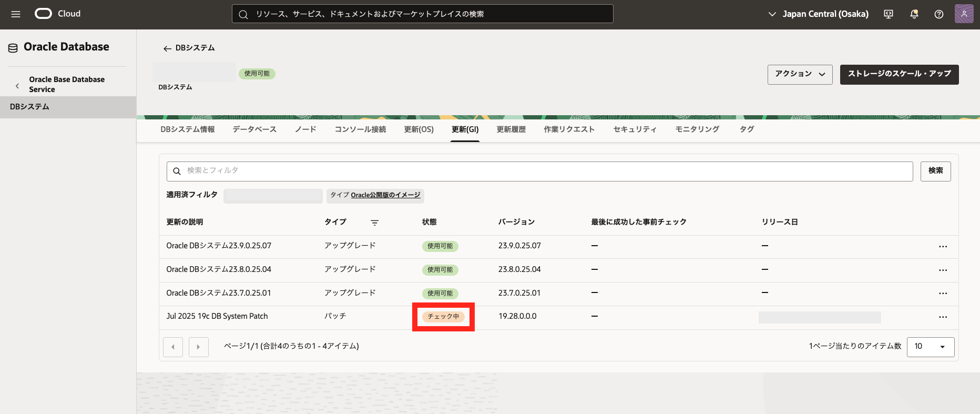Open the hamburger navigation menu
This screenshot has height=414, width=980.
coord(16,14)
